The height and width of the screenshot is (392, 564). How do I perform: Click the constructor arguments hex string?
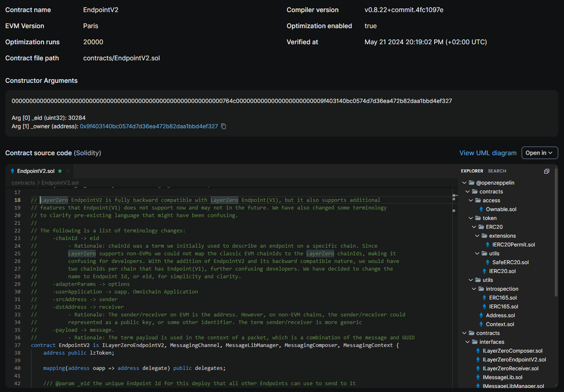click(x=232, y=101)
